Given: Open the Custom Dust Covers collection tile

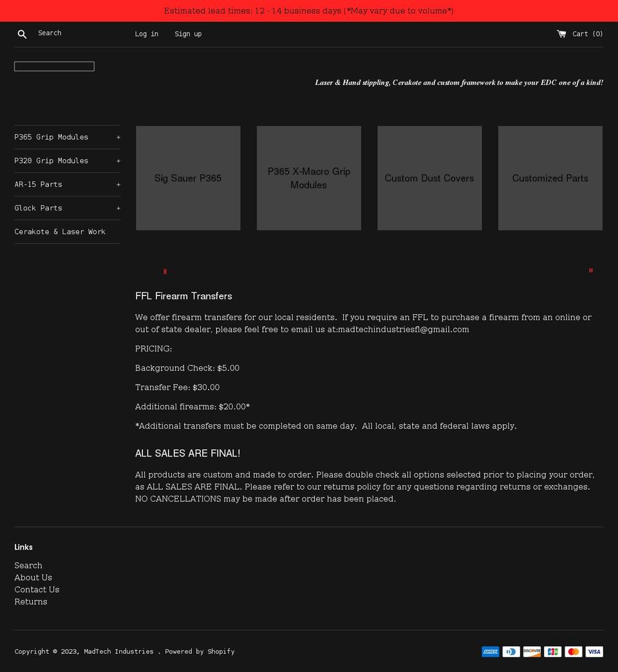Looking at the screenshot, I should point(429,178).
